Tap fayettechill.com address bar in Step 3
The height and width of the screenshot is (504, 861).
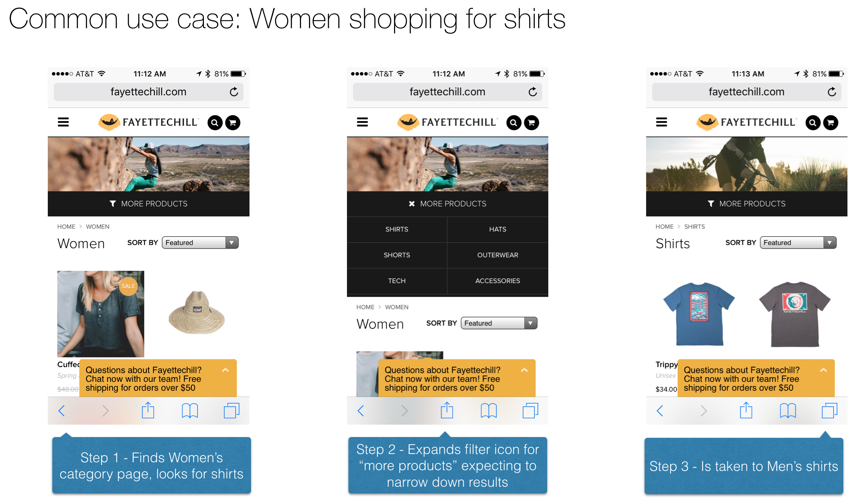click(746, 92)
